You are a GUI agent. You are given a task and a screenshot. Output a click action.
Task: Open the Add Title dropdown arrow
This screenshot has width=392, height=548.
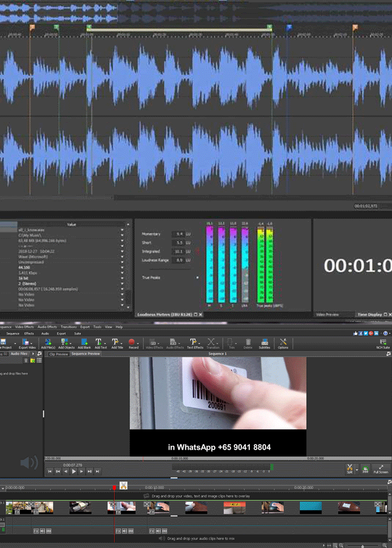tap(121, 343)
